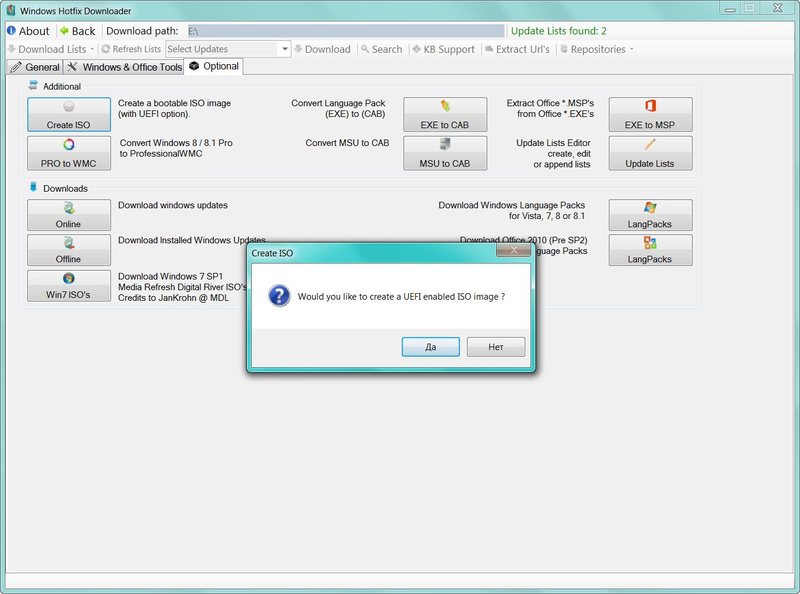
Task: Click the Online downloads button
Action: coord(69,215)
